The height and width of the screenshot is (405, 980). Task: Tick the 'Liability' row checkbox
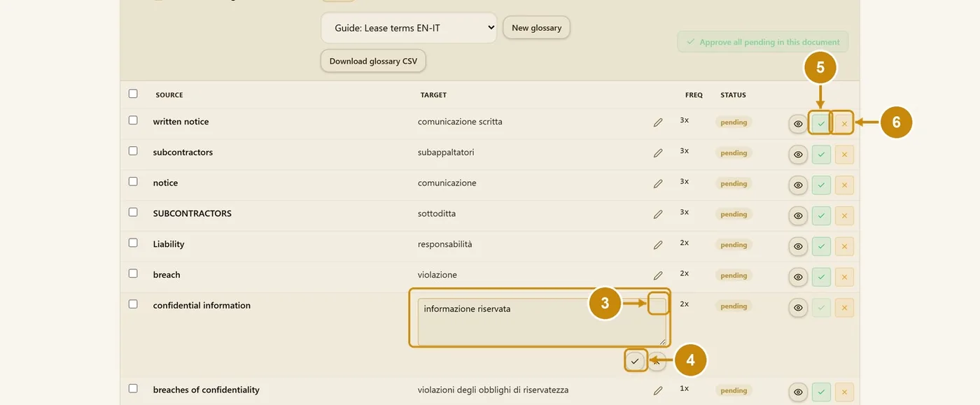[x=133, y=243]
